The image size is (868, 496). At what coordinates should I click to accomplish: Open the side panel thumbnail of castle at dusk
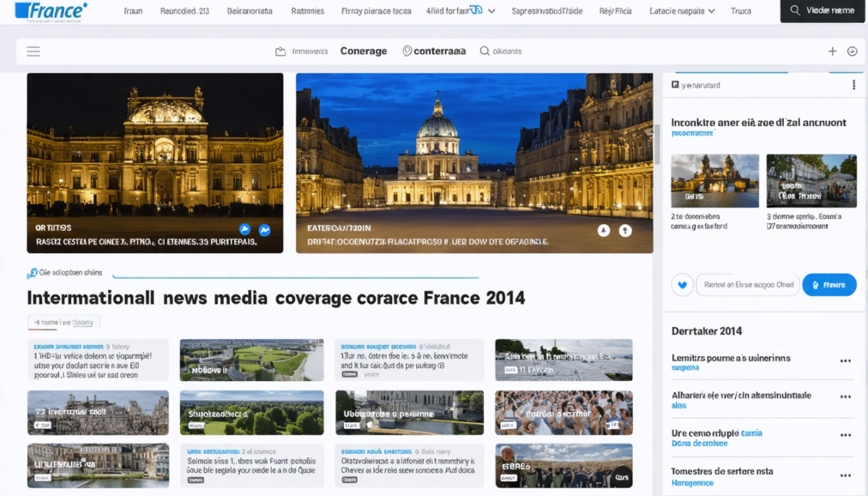point(715,181)
